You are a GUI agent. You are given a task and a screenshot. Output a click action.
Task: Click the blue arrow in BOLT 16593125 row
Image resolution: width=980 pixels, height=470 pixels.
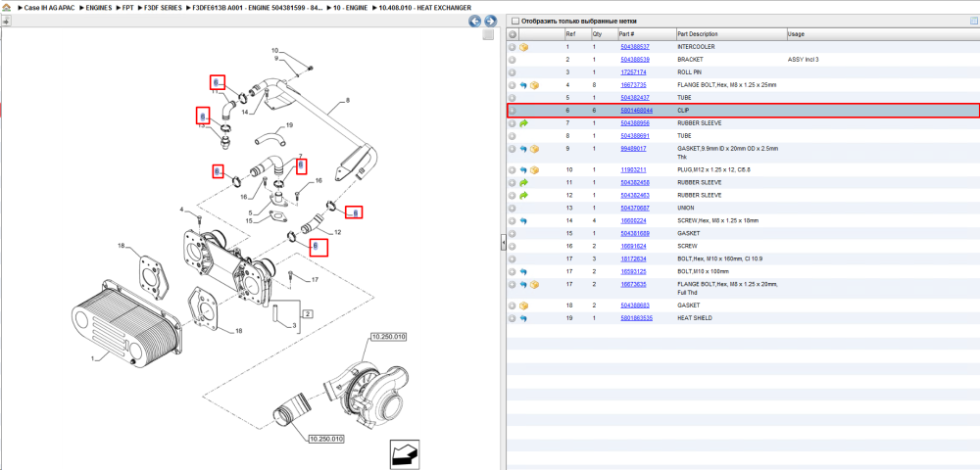point(523,272)
